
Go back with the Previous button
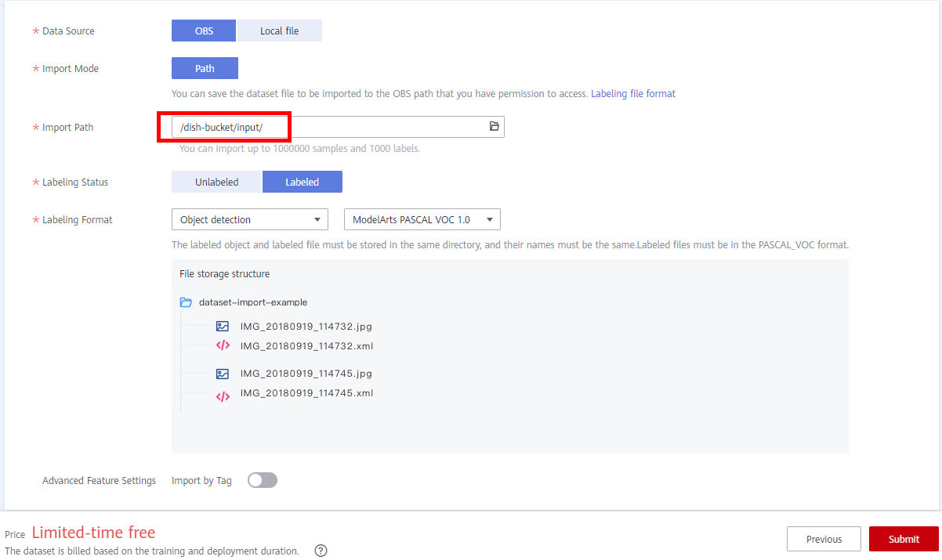824,539
